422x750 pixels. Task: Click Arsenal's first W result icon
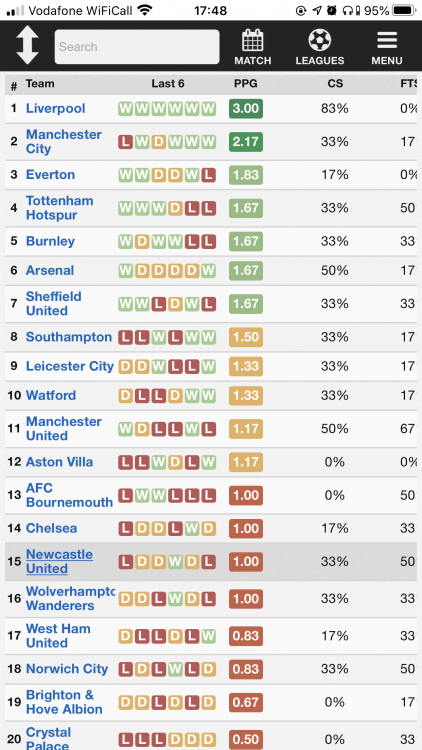pos(125,271)
